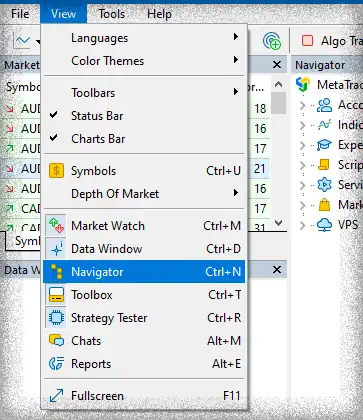Close the Market Watch panel

(277, 64)
